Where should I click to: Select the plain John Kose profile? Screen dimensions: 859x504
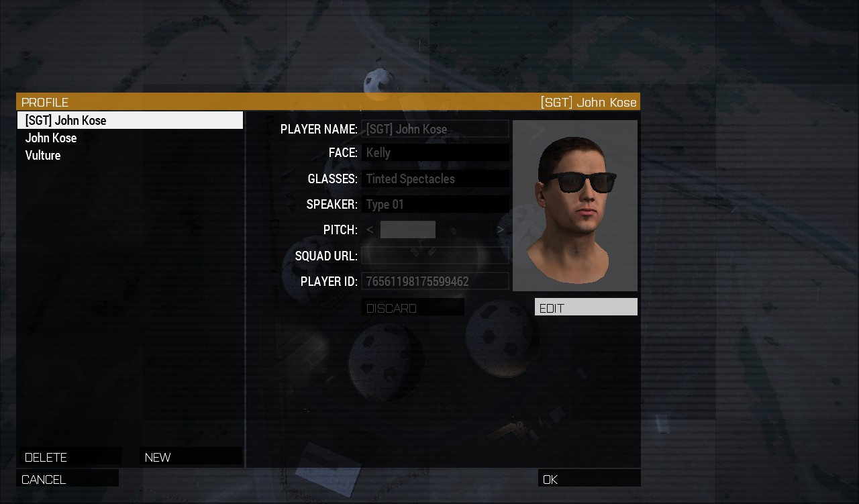click(130, 138)
